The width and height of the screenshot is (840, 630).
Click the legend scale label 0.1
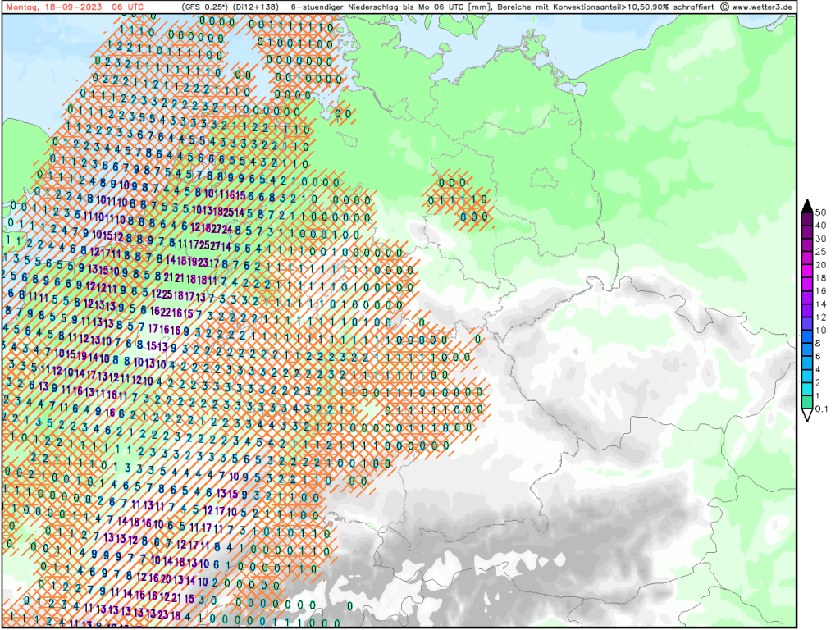pyautogui.click(x=823, y=409)
